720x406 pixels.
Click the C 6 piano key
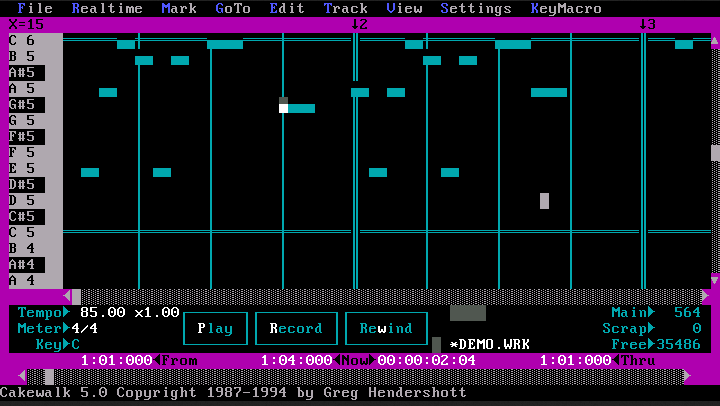coord(36,41)
